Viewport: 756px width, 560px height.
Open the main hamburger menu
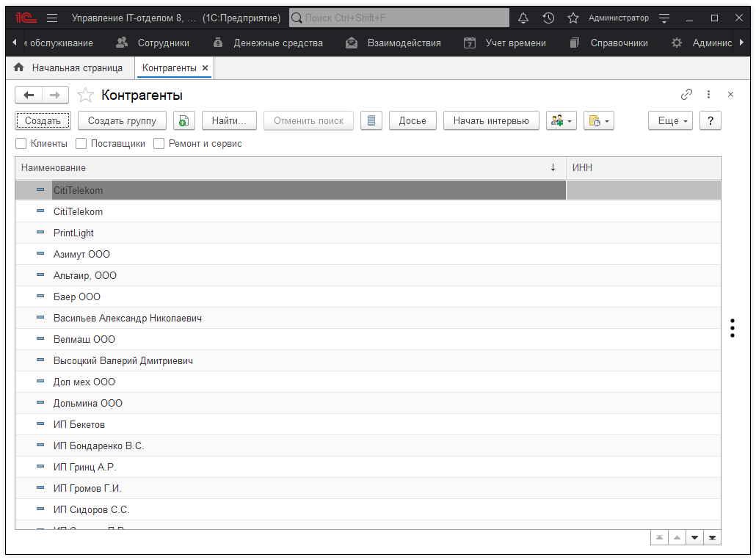(x=52, y=18)
